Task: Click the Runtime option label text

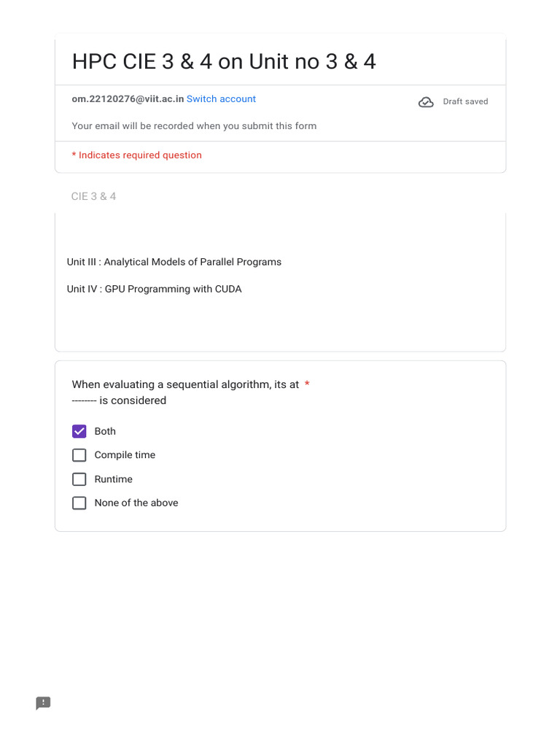Action: (x=113, y=479)
